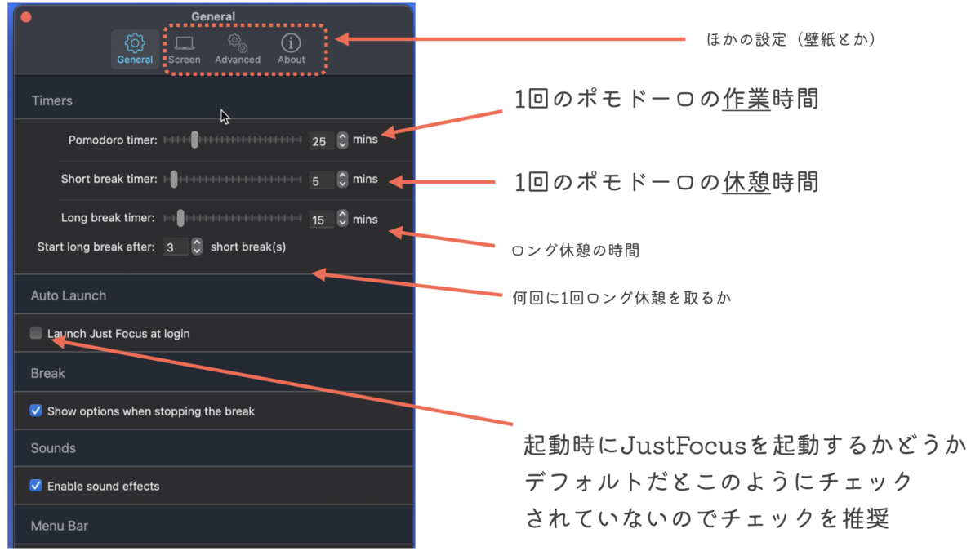Click the Long break timer slider knob
The image size is (980, 551).
[180, 218]
